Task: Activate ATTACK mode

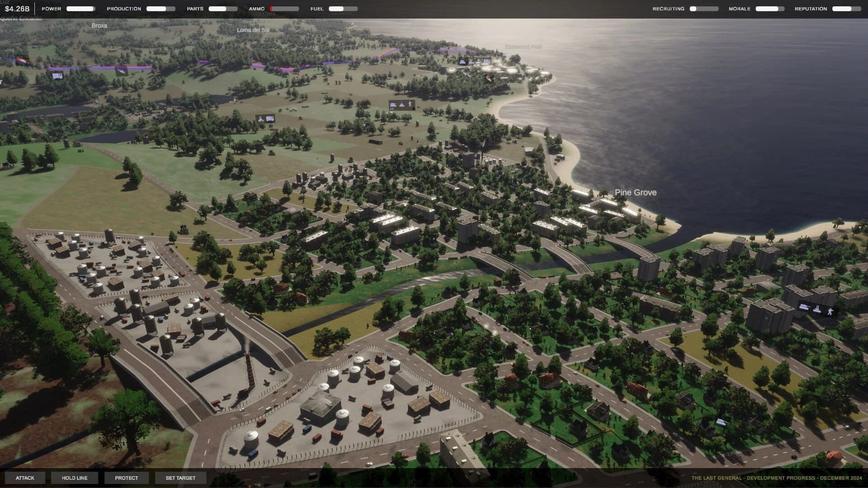Action: coord(25,478)
